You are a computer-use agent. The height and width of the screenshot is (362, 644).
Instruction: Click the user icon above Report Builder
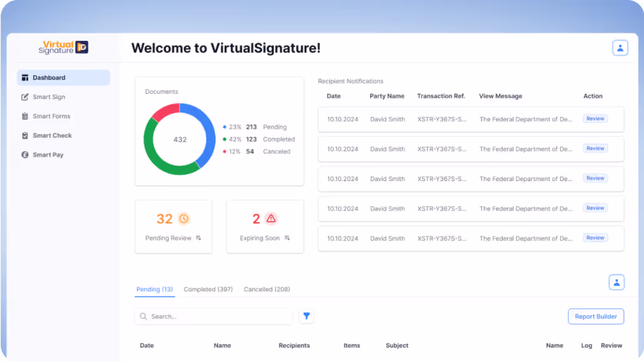pos(616,282)
